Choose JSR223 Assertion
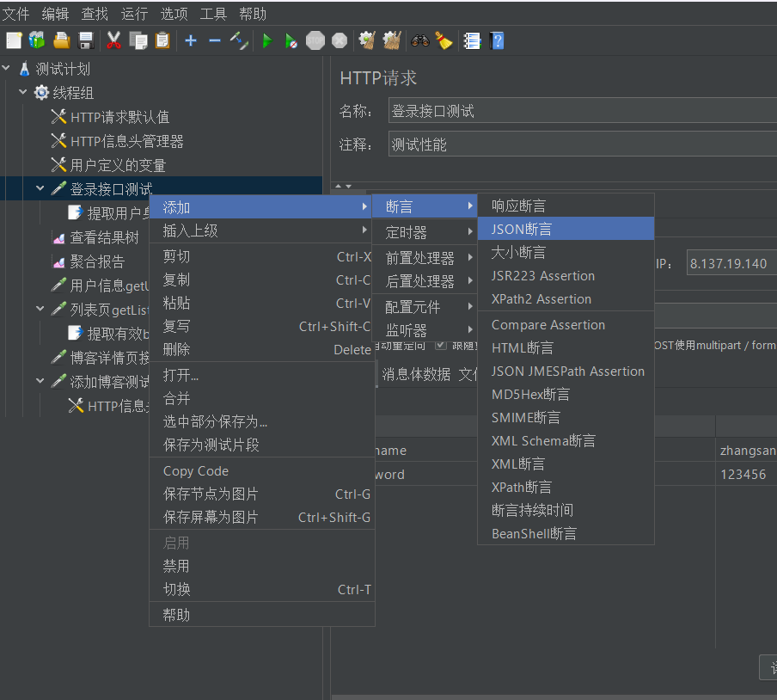This screenshot has height=700, width=777. [566, 276]
